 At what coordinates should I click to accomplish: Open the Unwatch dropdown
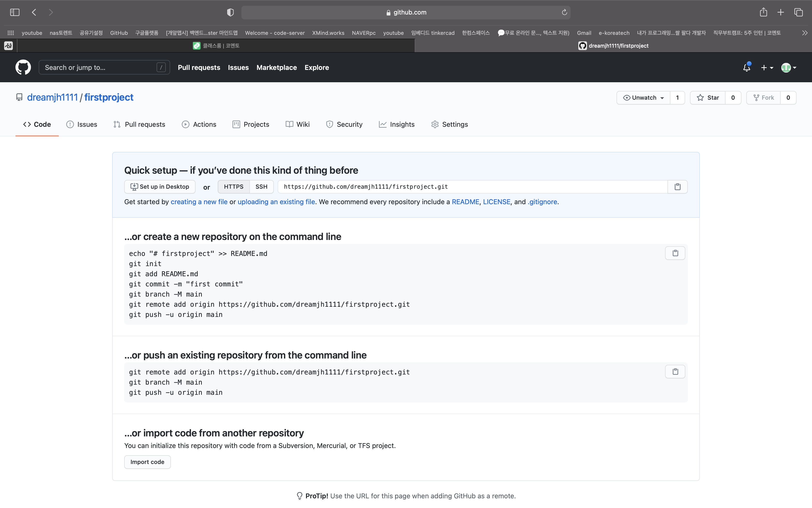643,98
